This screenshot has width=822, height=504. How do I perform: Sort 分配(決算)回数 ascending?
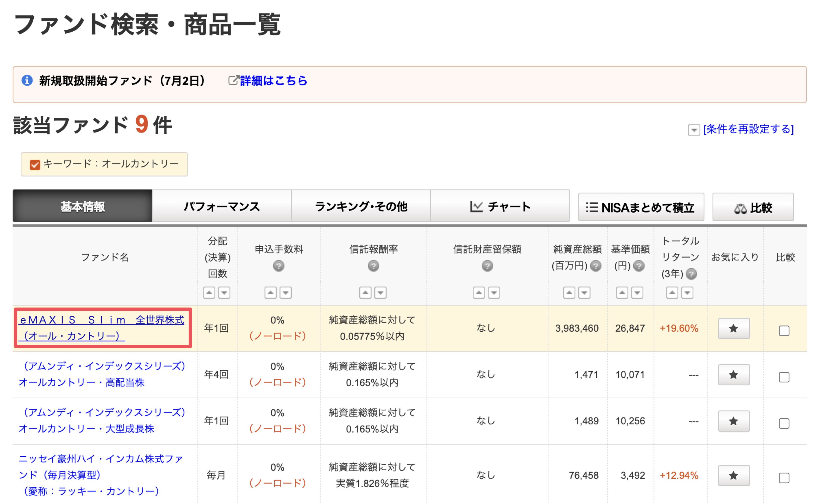tap(209, 293)
